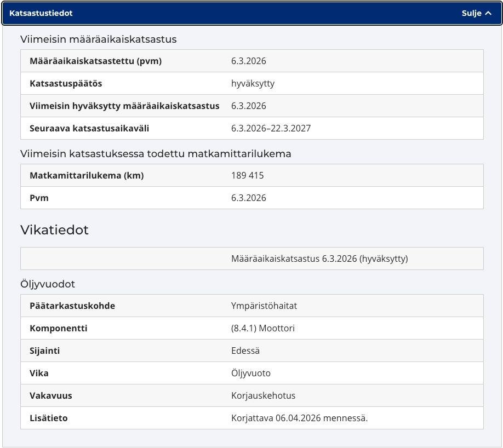Select the Määräaikaiskatsastettu date value 6.3.2026
Screen dimensions: 503x448
(249, 61)
